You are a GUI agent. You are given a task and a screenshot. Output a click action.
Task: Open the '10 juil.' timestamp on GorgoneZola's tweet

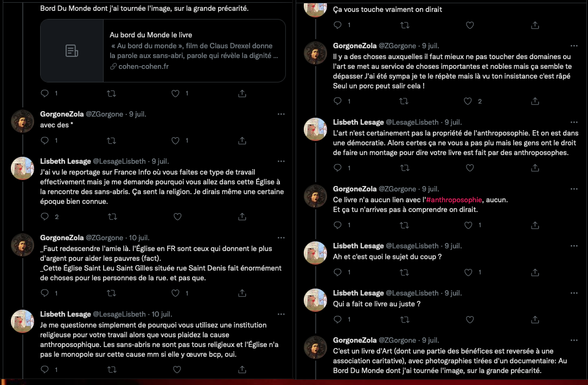(139, 238)
